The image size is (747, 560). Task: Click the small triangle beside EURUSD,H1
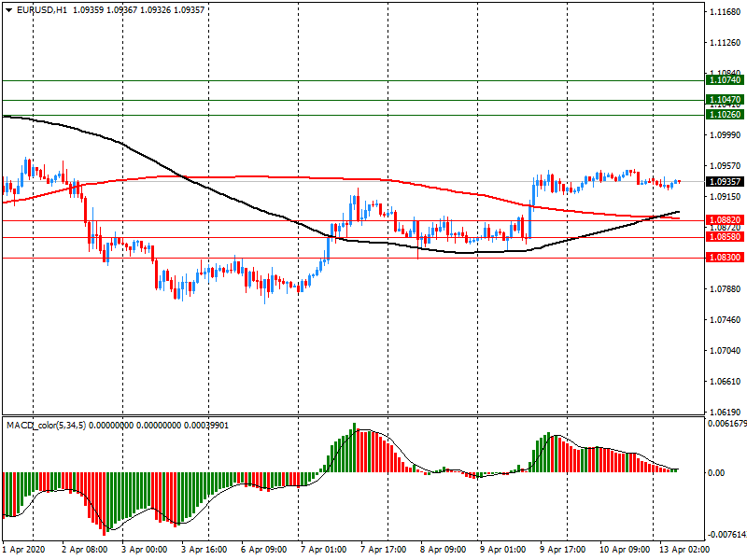pos(8,9)
